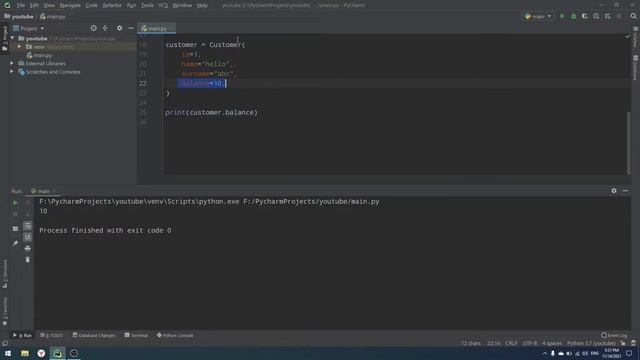Screen dimensions: 640x360
Task: Hide the Run tool window
Action: 625,191
